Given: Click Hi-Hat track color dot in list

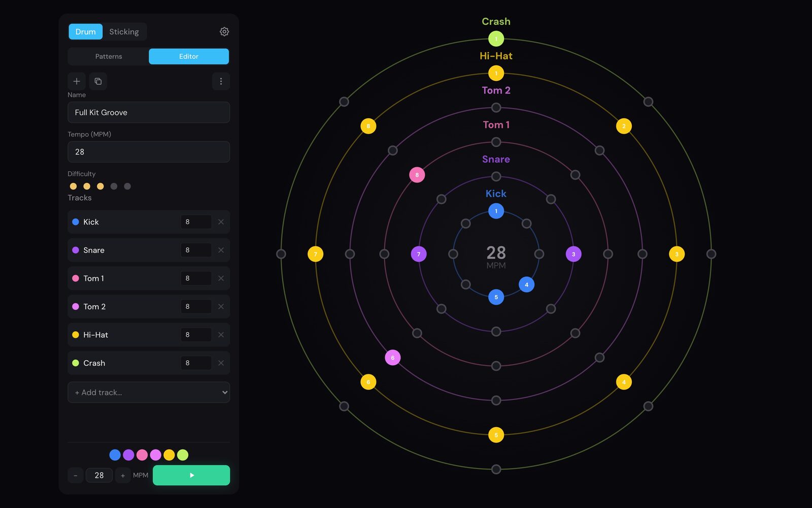Looking at the screenshot, I should click(x=76, y=335).
